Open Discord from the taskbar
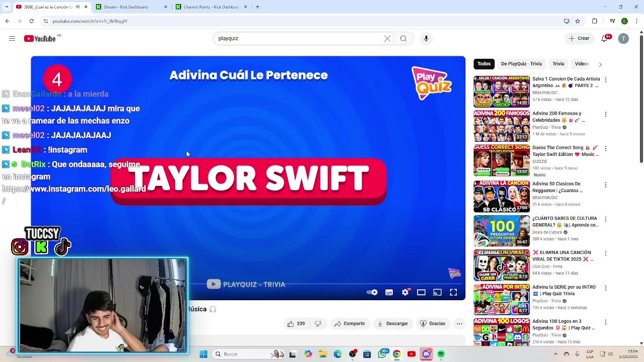 click(x=427, y=354)
